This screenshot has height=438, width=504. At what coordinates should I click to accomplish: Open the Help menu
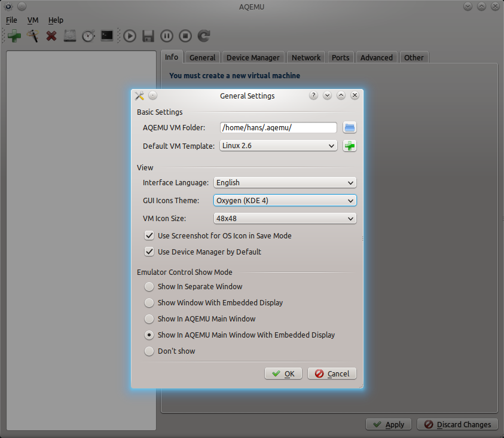point(56,20)
